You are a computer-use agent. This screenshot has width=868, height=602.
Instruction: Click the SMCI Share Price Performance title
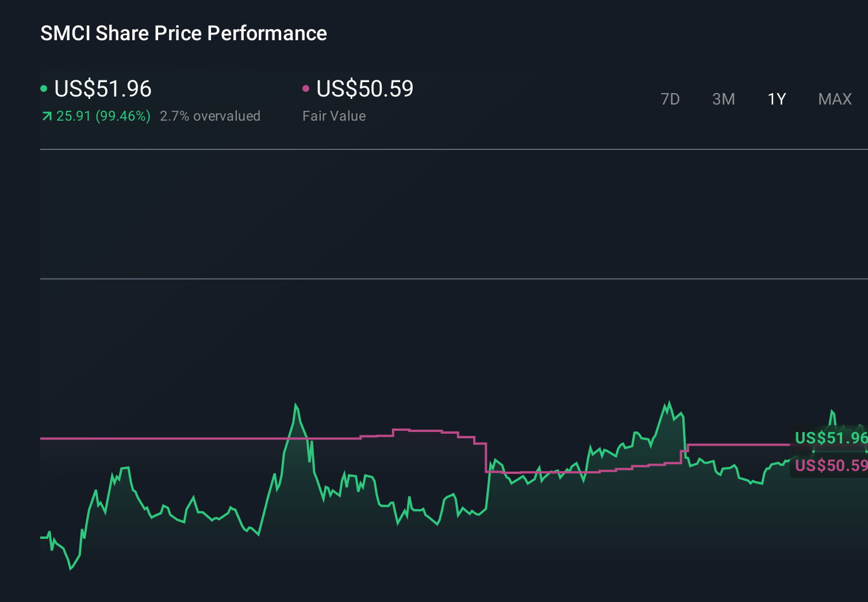pyautogui.click(x=183, y=33)
